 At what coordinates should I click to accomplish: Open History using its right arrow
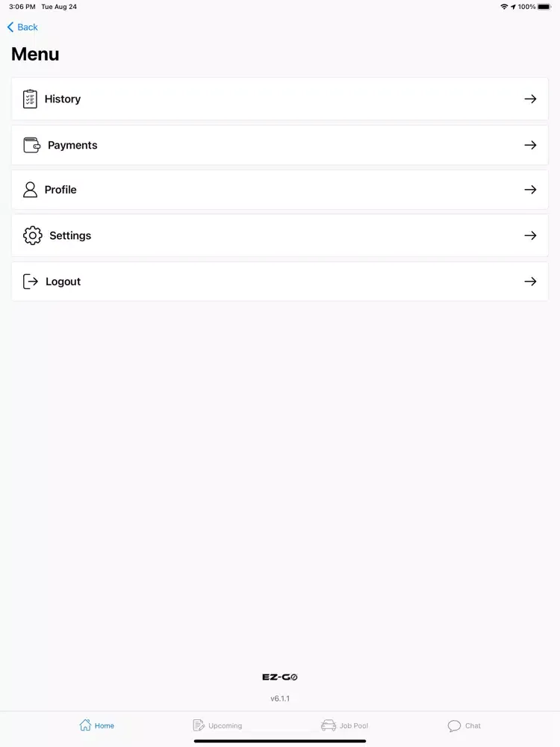point(530,99)
